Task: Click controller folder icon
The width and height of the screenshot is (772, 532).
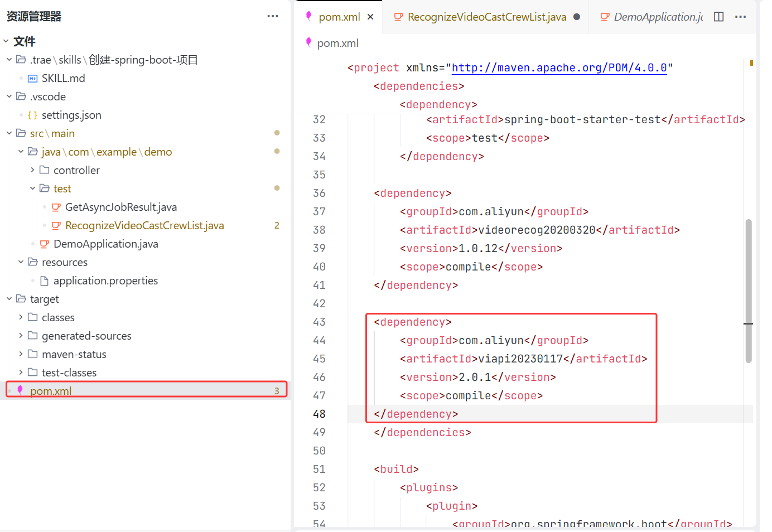Action: point(45,170)
